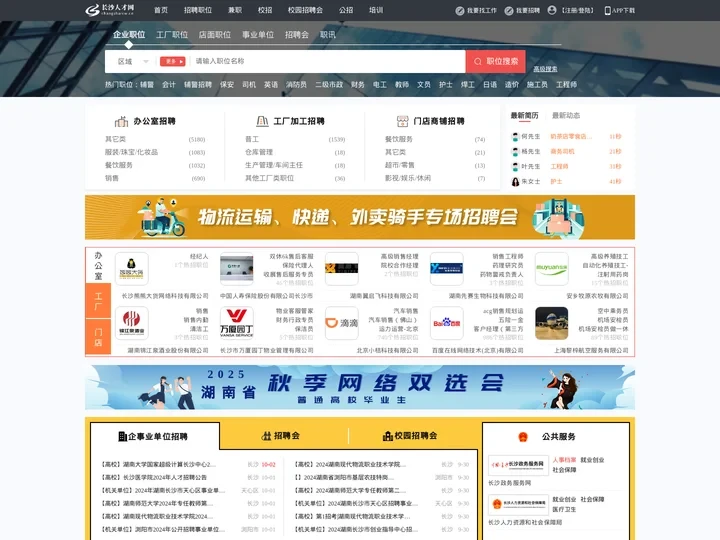Open 物流运输 快递 外卖骑手专场招聘会 banner
This screenshot has width=720, height=540.
pyautogui.click(x=360, y=217)
